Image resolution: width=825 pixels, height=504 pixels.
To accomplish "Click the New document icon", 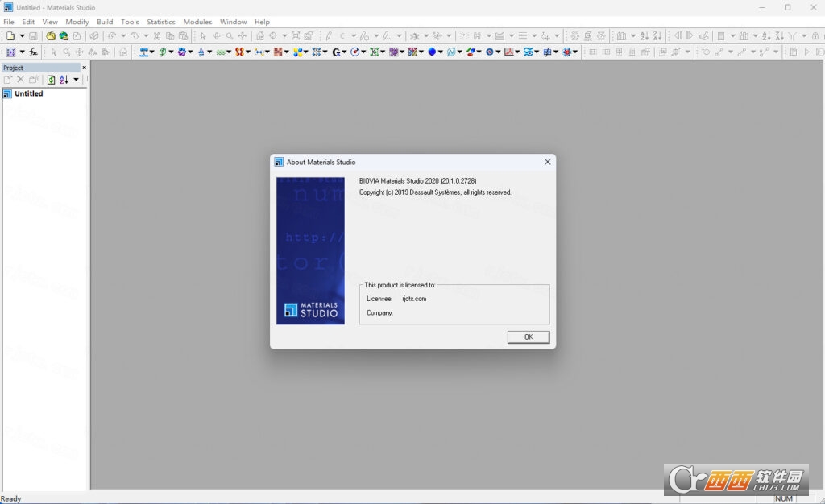I will (10, 35).
